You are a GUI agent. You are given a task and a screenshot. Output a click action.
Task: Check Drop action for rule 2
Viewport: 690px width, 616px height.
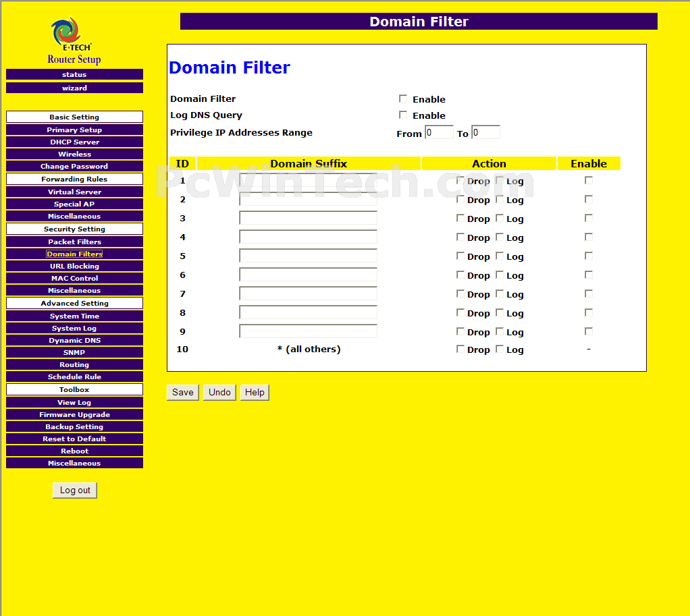pyautogui.click(x=460, y=199)
